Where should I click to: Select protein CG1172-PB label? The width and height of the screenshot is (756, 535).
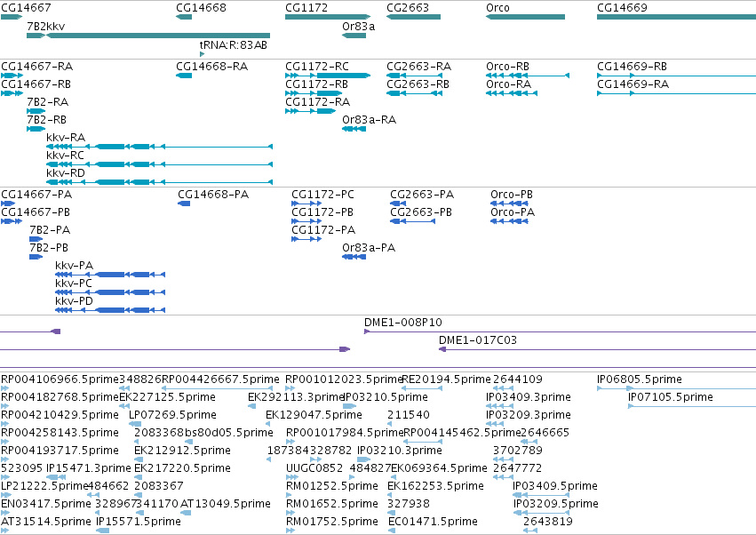point(322,212)
